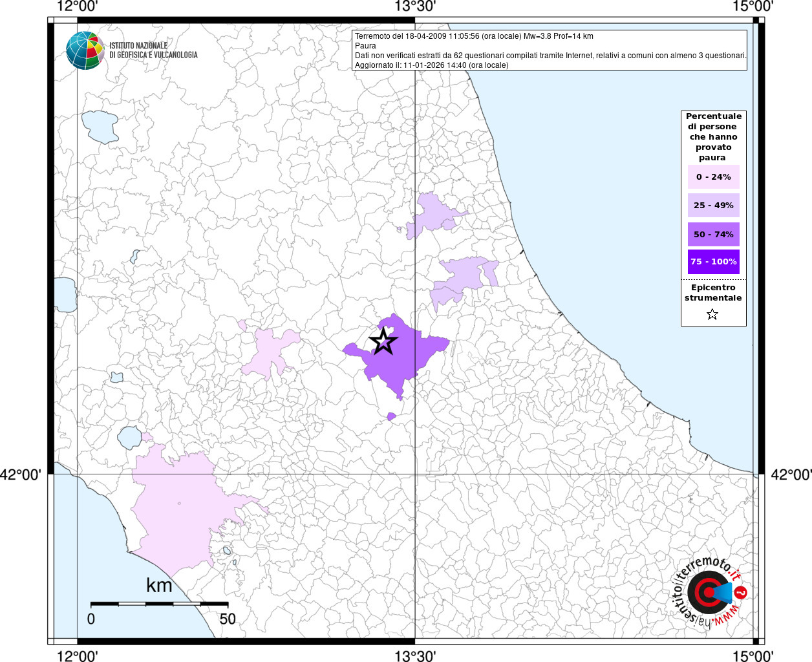Click the top 15°00' longitude label
This screenshot has height=662, width=812.
tap(753, 6)
